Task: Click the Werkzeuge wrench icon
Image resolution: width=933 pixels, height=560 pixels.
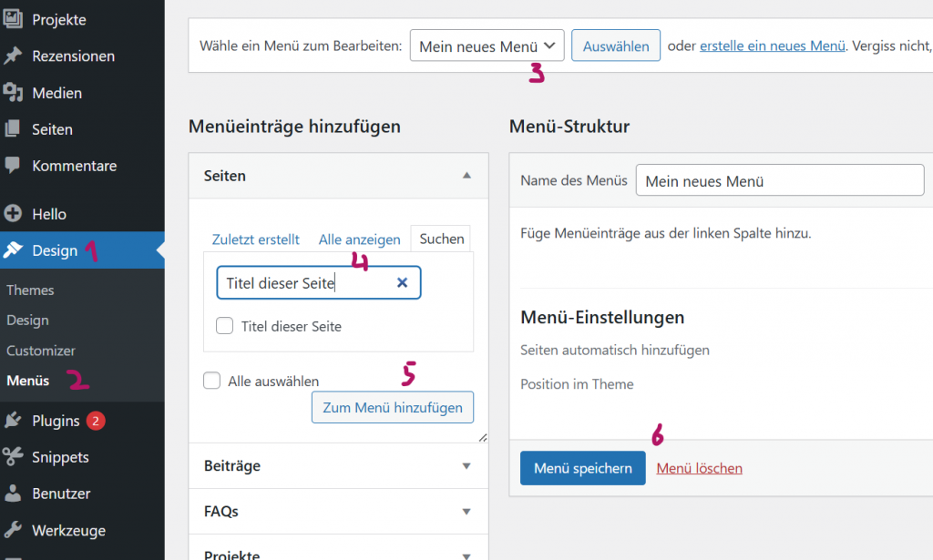Action: (x=13, y=530)
